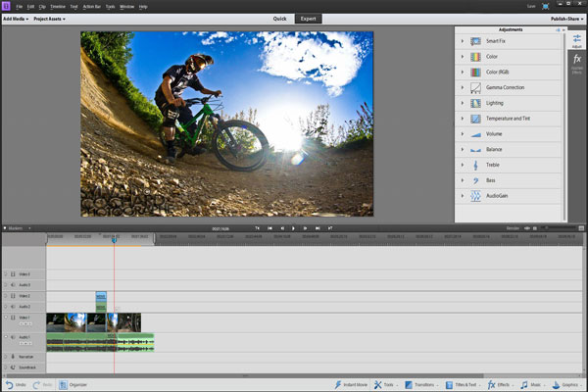Click the Instant Movie icon
This screenshot has width=588, height=392.
338,385
